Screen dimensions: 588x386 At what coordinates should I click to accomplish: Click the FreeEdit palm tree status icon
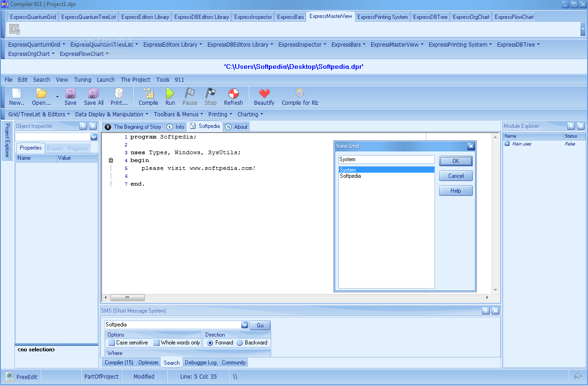(x=10, y=376)
